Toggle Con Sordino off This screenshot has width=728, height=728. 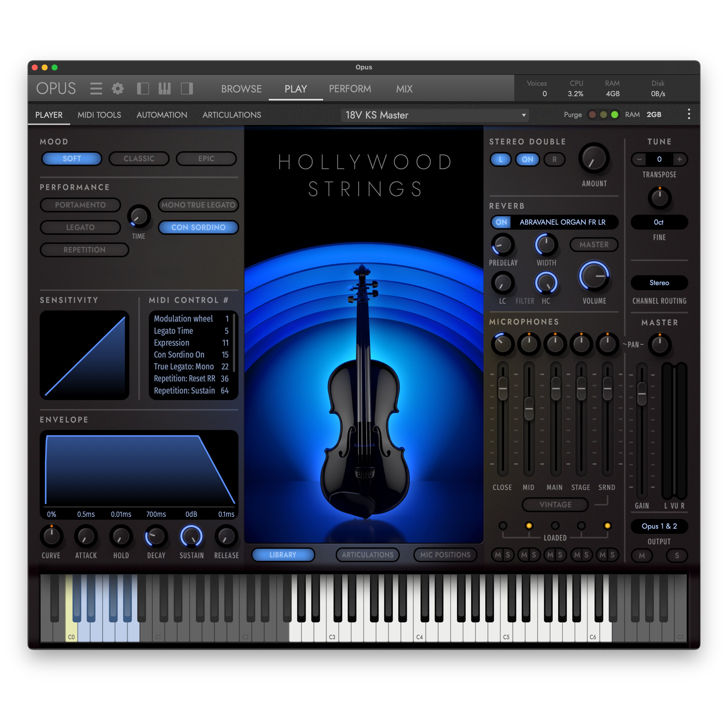pyautogui.click(x=198, y=227)
